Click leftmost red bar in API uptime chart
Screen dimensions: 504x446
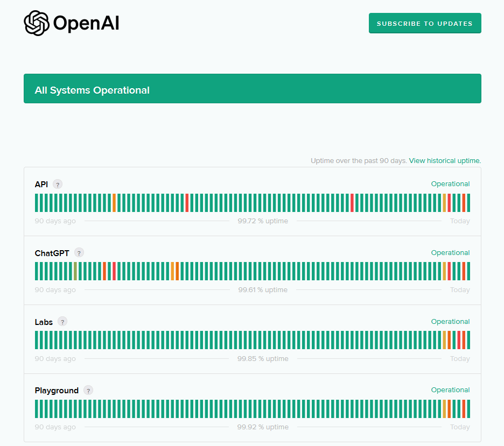(x=187, y=203)
